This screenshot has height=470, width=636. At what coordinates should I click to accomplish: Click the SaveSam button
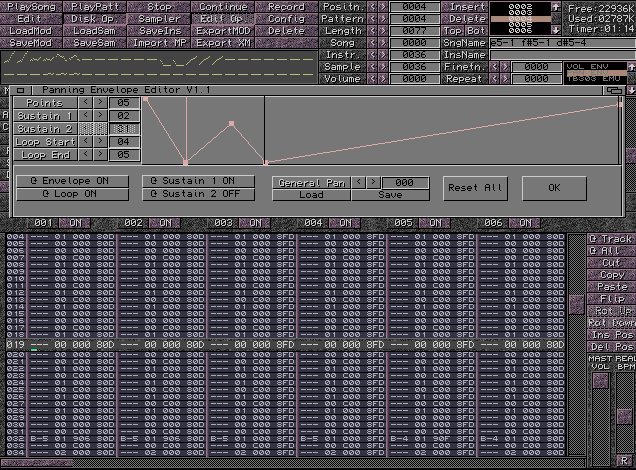pyautogui.click(x=95, y=43)
